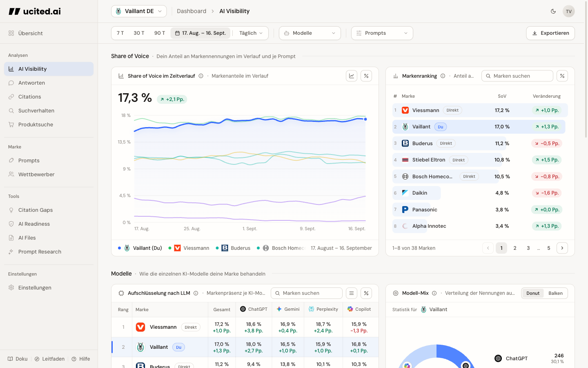Show info for Share of Voice im Zeitverlauf

pyautogui.click(x=201, y=76)
